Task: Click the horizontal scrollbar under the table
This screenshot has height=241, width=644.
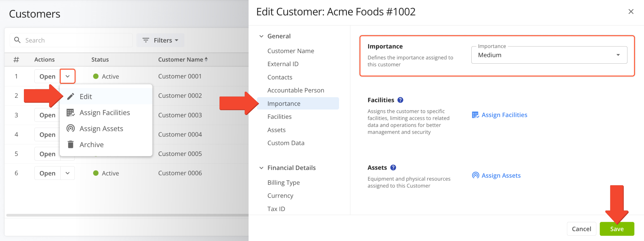Action: (127, 215)
